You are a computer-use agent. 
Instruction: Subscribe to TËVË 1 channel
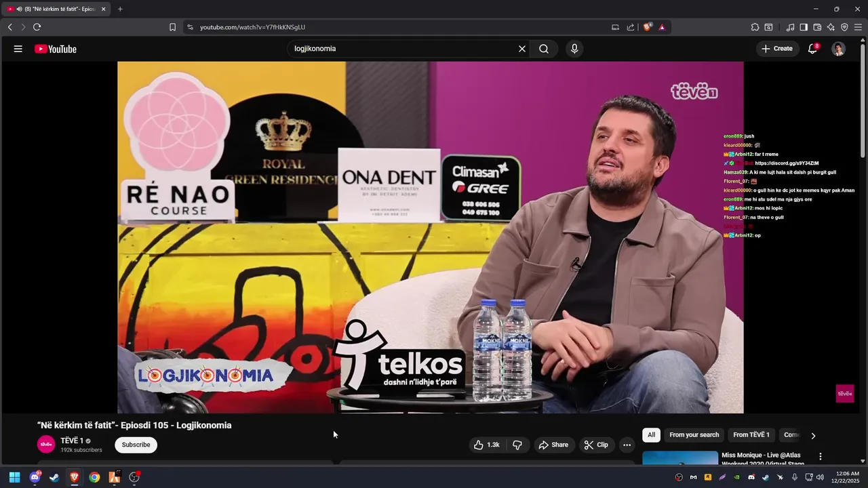click(x=136, y=445)
